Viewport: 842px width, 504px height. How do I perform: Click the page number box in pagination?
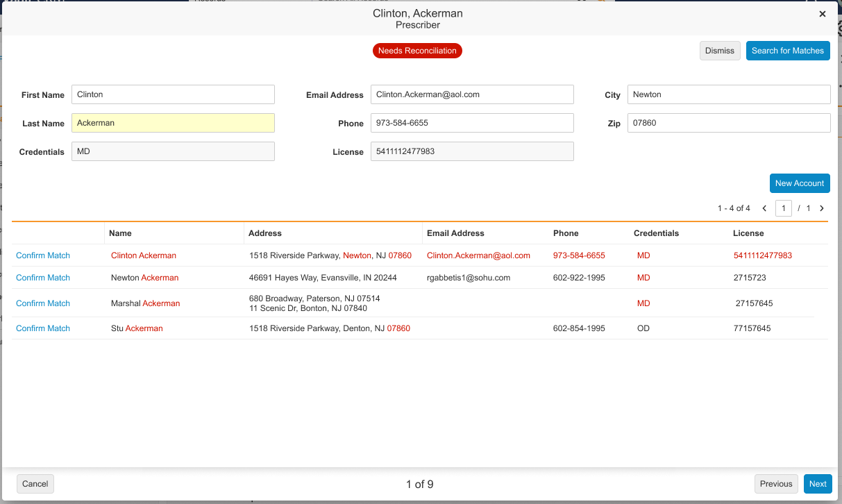point(784,208)
